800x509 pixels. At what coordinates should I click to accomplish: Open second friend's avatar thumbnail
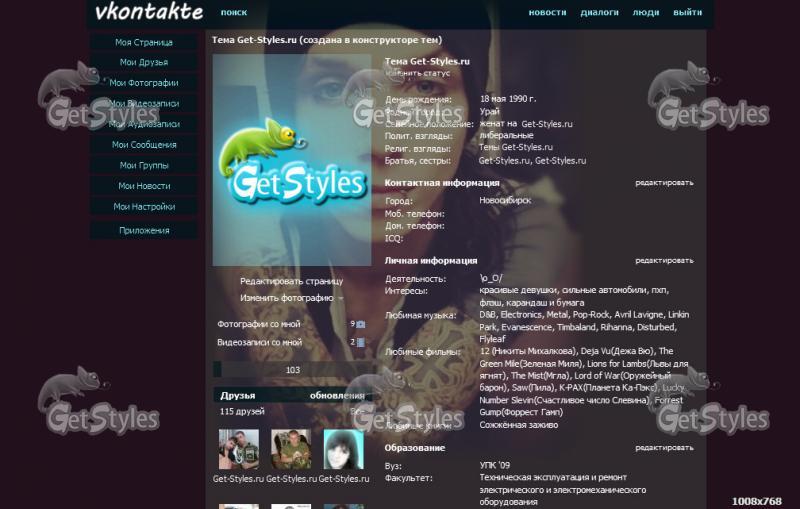(x=291, y=450)
